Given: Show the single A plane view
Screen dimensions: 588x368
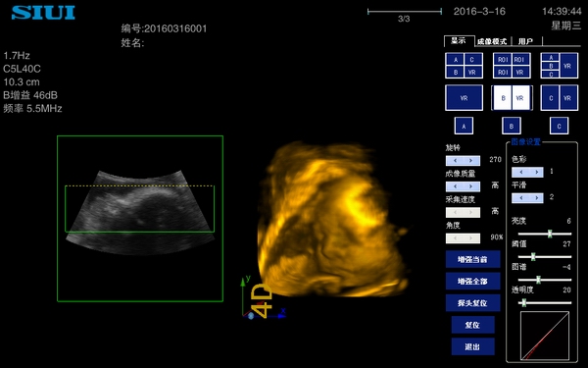Looking at the screenshot, I should tap(464, 126).
